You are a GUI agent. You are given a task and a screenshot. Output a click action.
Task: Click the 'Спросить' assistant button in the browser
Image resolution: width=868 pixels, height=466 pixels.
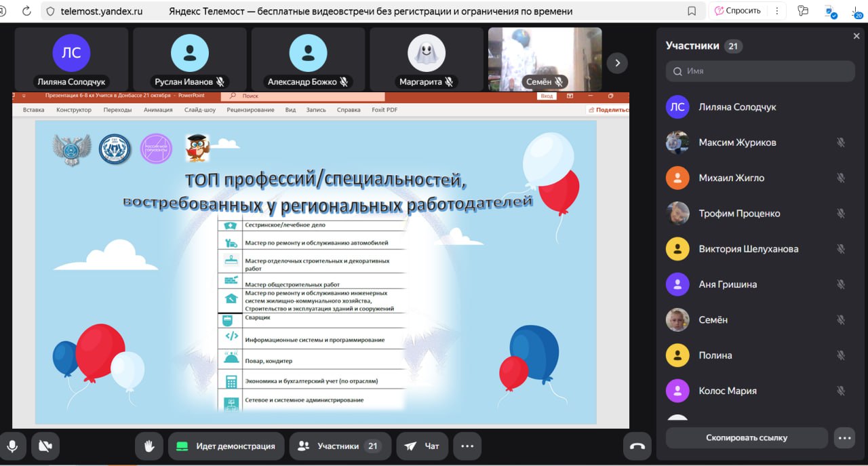(737, 11)
